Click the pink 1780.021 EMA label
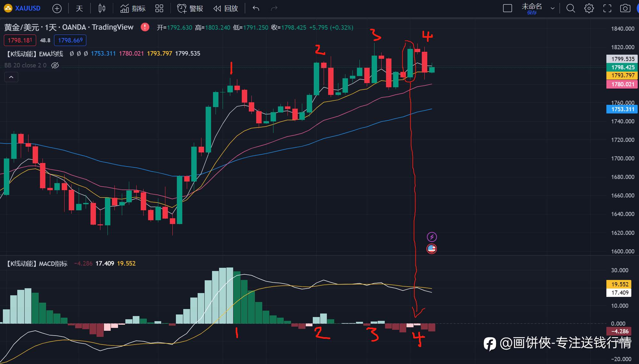The width and height of the screenshot is (639, 364). tap(622, 84)
